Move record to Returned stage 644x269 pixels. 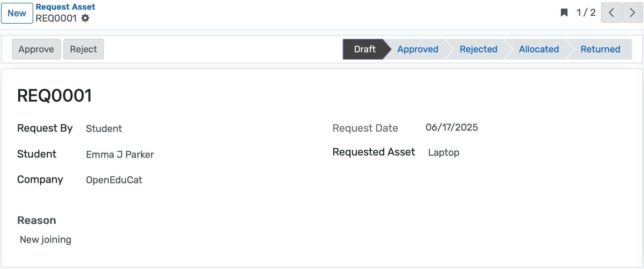point(601,49)
